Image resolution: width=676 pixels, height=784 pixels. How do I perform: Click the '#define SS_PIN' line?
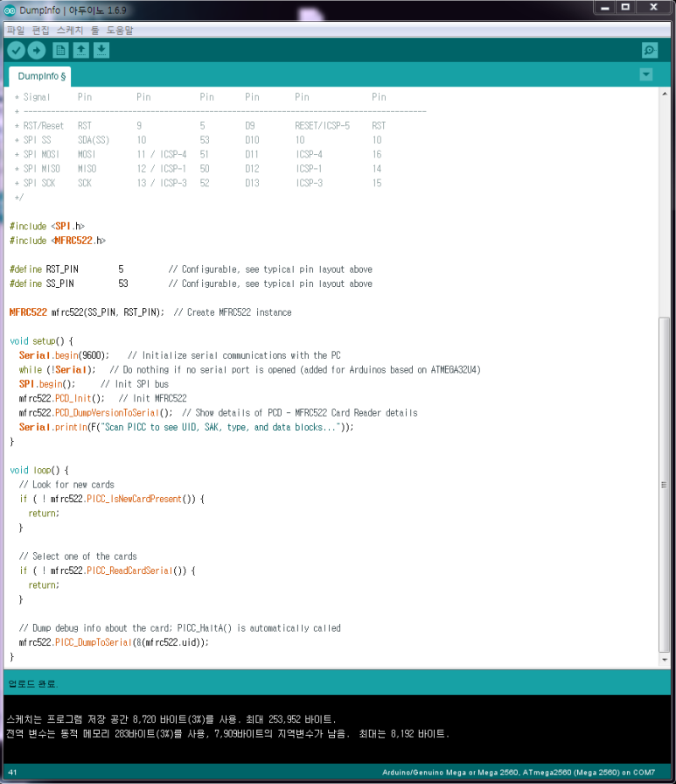click(191, 283)
